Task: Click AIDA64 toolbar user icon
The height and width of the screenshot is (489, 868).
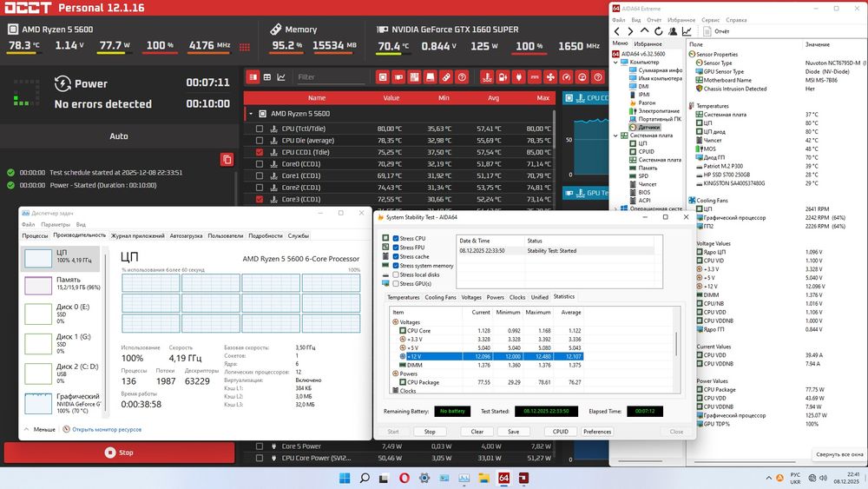Action: point(673,31)
